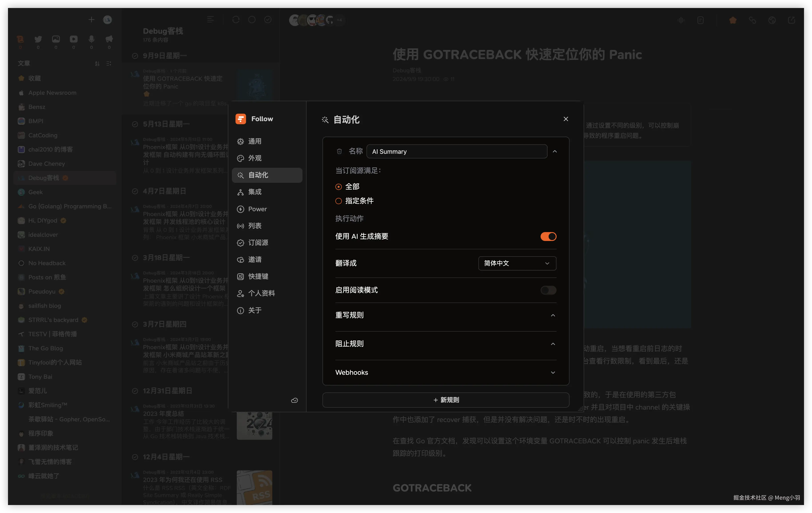812x513 pixels.
Task: Switch to the videos view icon
Action: click(74, 39)
